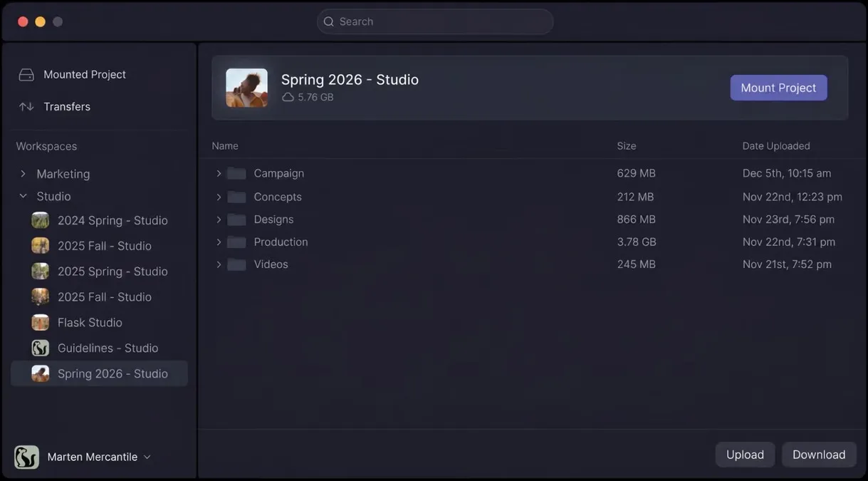Click the Upload button
This screenshot has height=481, width=868.
[745, 455]
